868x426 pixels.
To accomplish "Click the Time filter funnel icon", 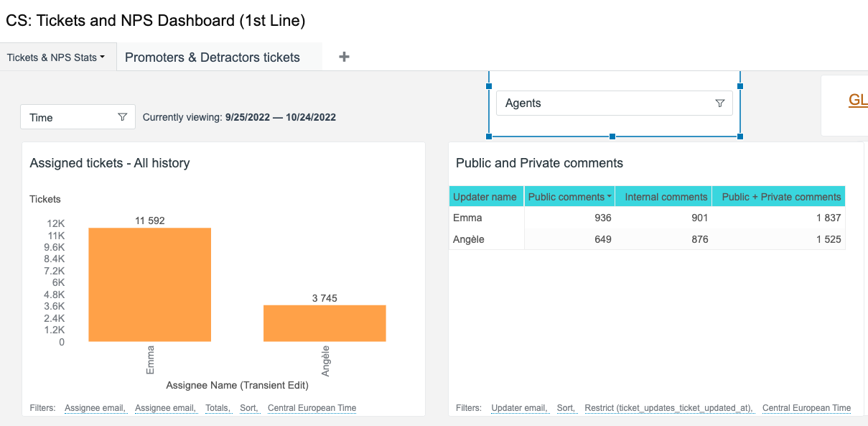I will (x=122, y=117).
